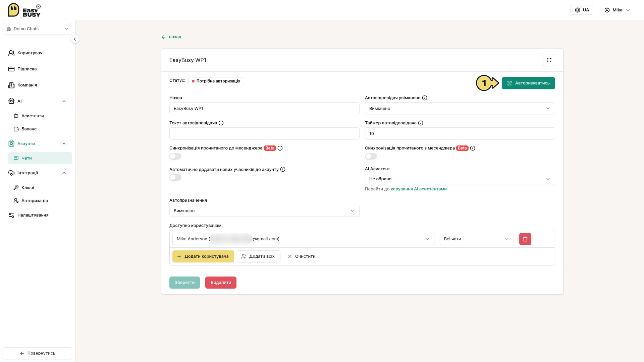Collapse the Акаунти section in sidebar
The width and height of the screenshot is (644, 362).
[64, 143]
